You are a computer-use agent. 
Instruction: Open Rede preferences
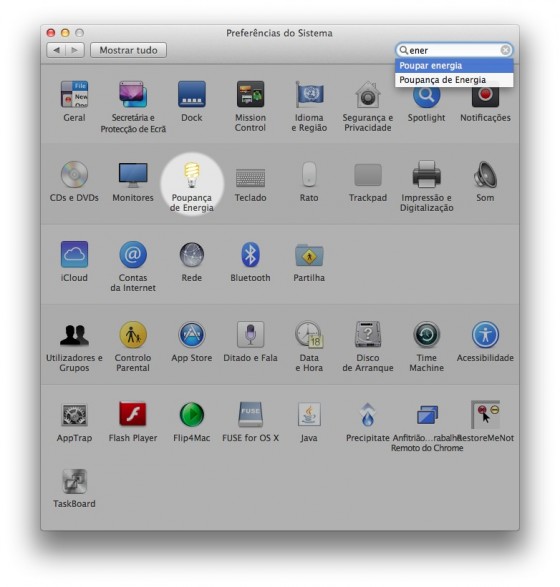pyautogui.click(x=192, y=255)
